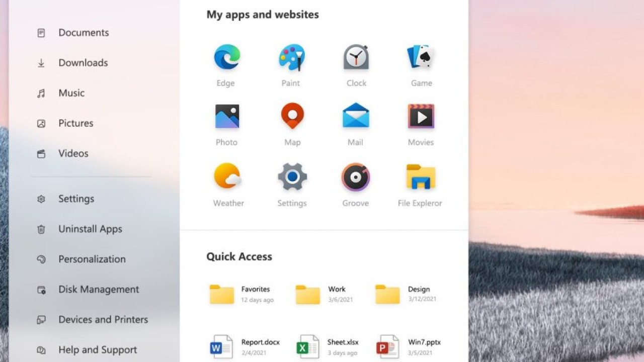Image resolution: width=644 pixels, height=362 pixels.
Task: Launch the Paint app
Action: [291, 57]
